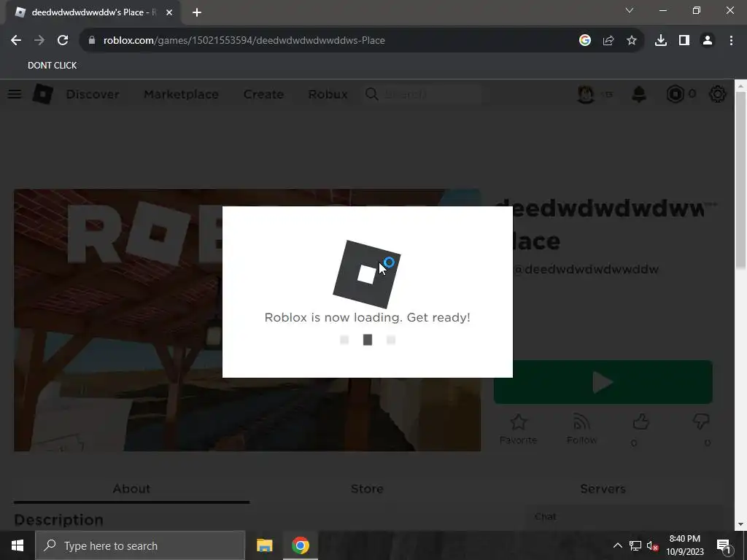Focus the Roblox search field

point(423,94)
